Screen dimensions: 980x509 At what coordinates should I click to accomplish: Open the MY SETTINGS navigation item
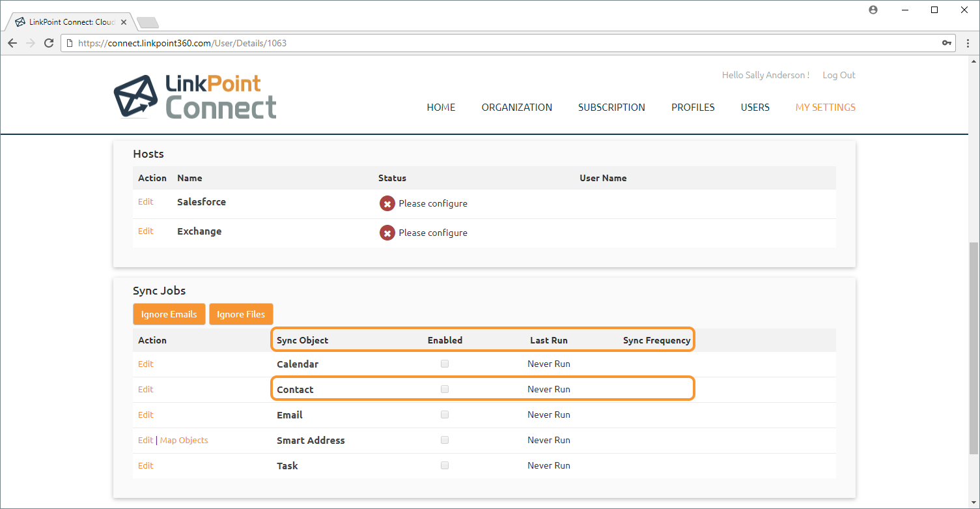pyautogui.click(x=826, y=108)
